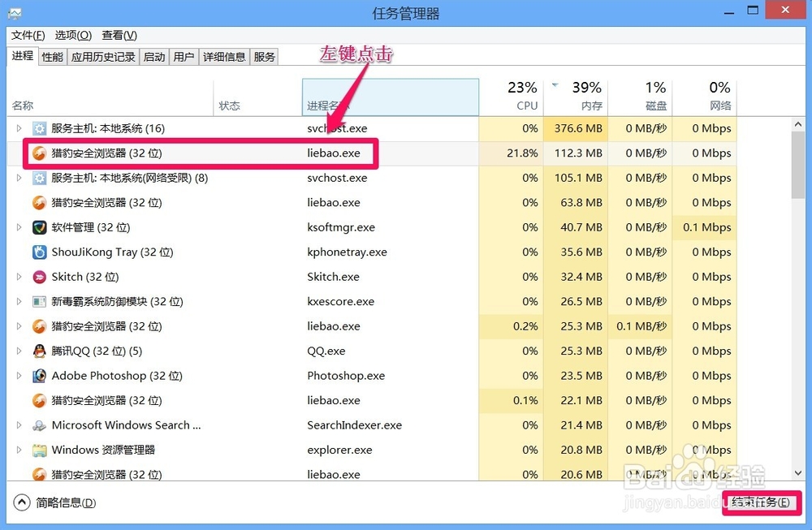
Task: Click the 猎豹安全浏览器 icon in the 20.6 MB row
Action: pos(39,474)
